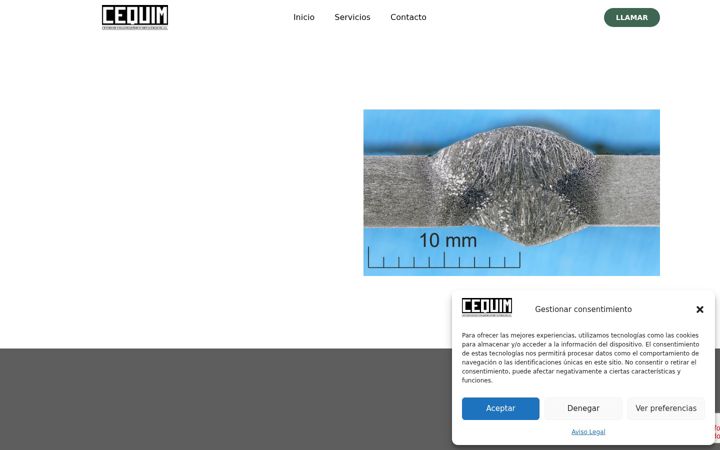720x450 pixels.
Task: Click the CEQUIM logo in the header
Action: click(x=135, y=17)
